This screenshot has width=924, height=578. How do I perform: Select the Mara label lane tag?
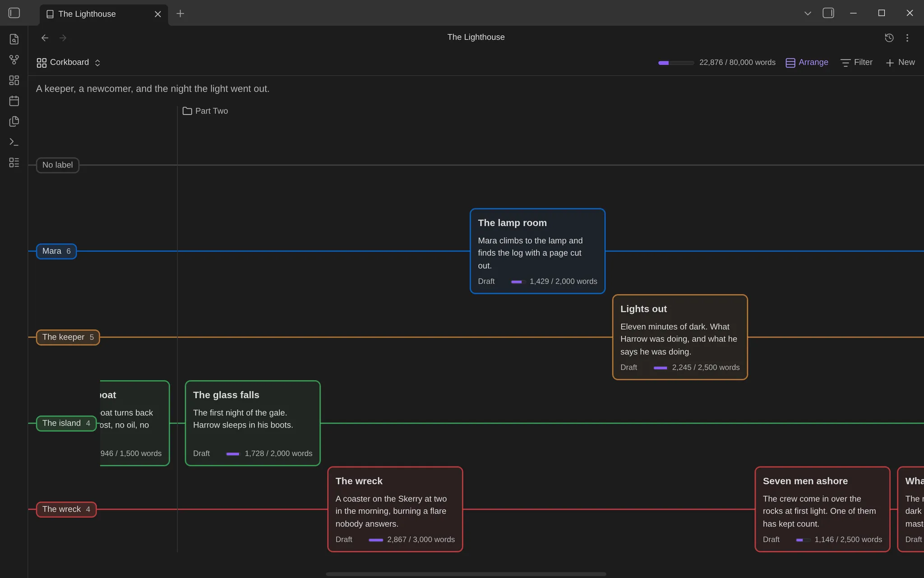[x=56, y=252]
